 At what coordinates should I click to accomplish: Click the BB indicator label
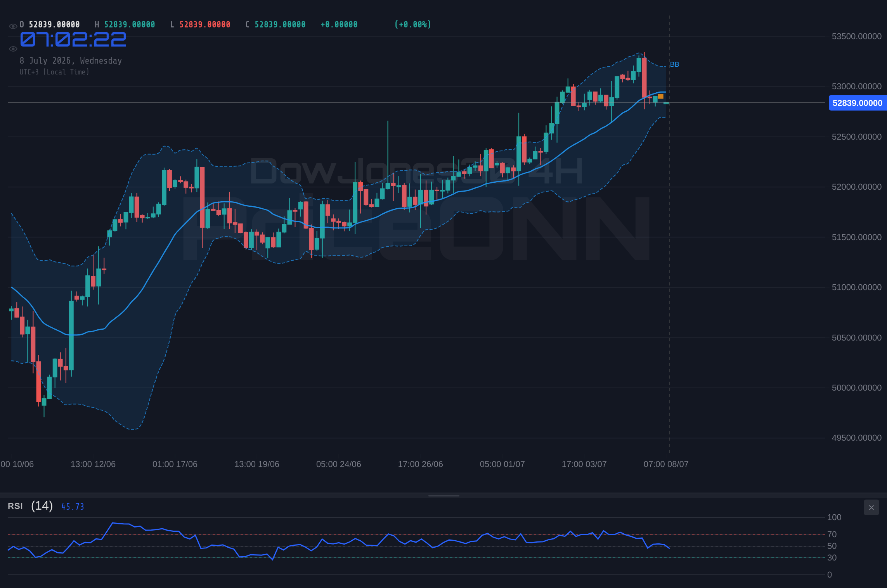[674, 64]
